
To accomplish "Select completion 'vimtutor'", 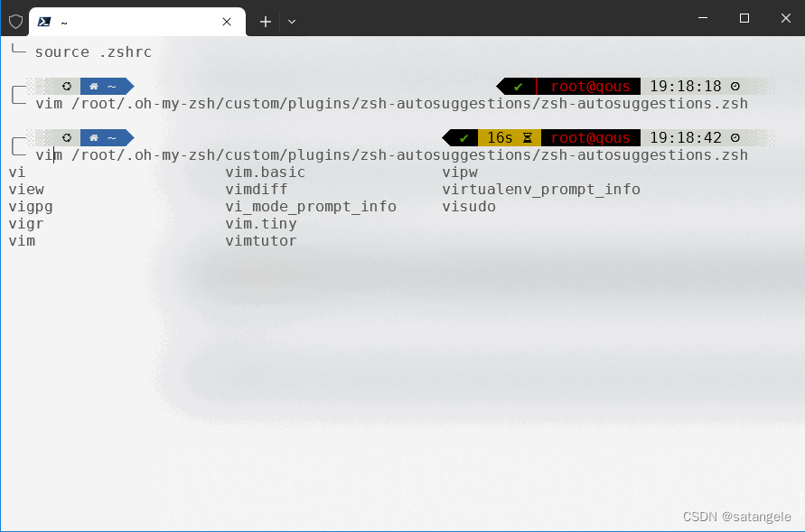I will [x=261, y=240].
